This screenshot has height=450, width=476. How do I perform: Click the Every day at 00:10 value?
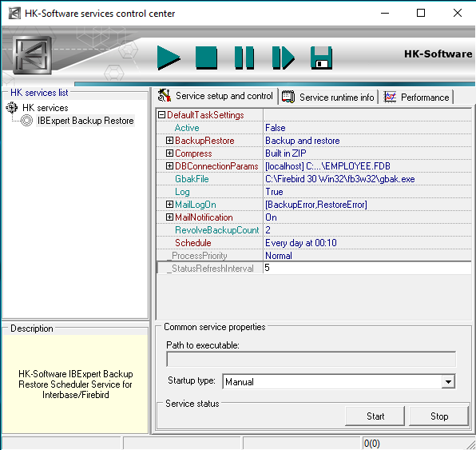(300, 243)
